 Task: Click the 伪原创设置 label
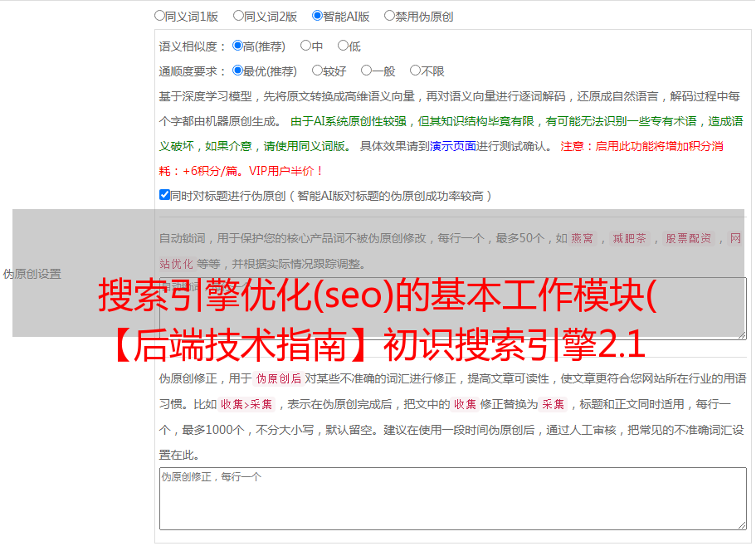click(x=32, y=274)
